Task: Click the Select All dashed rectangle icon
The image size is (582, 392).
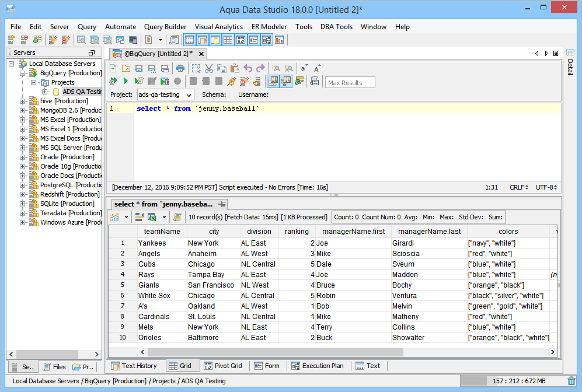Action: pyautogui.click(x=196, y=68)
